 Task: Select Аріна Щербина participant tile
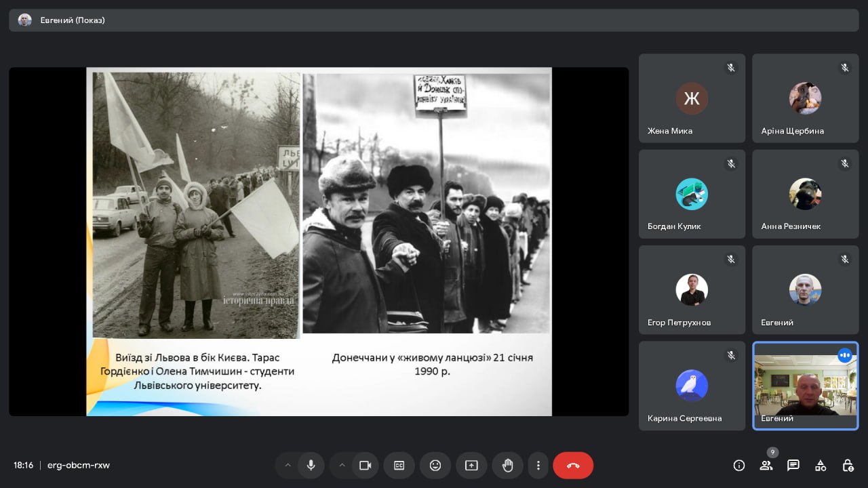pyautogui.click(x=805, y=98)
